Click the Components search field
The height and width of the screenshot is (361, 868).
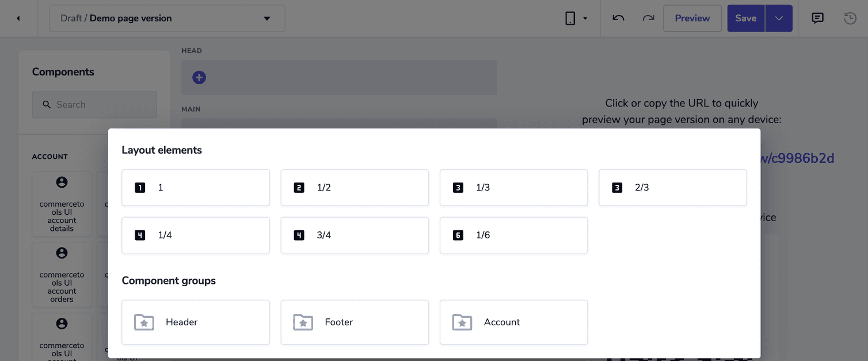pos(94,104)
